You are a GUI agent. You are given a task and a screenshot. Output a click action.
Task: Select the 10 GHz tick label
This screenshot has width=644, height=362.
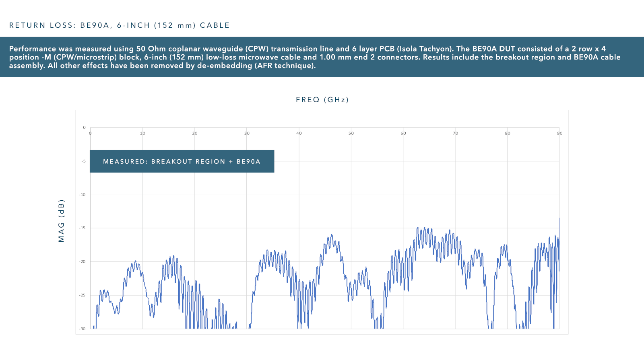tap(142, 133)
